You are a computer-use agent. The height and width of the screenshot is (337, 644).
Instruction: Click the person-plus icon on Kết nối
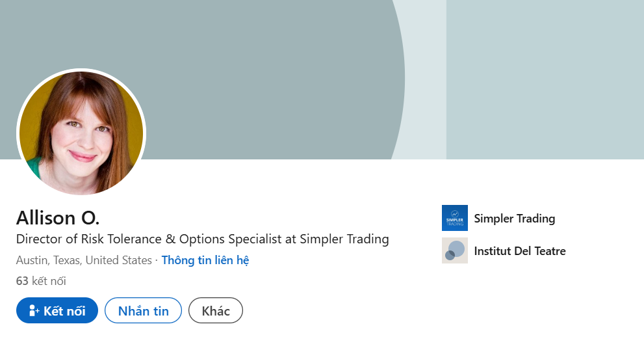point(34,311)
